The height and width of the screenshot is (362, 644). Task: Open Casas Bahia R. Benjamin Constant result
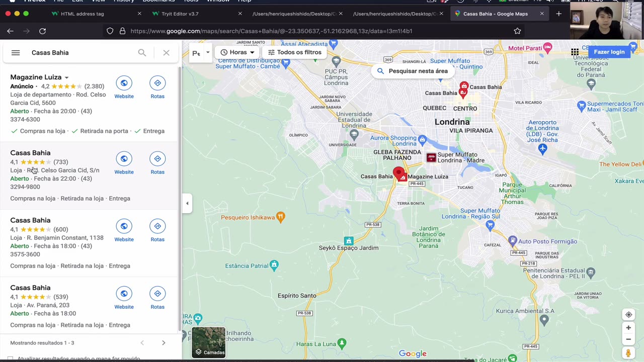click(x=30, y=220)
